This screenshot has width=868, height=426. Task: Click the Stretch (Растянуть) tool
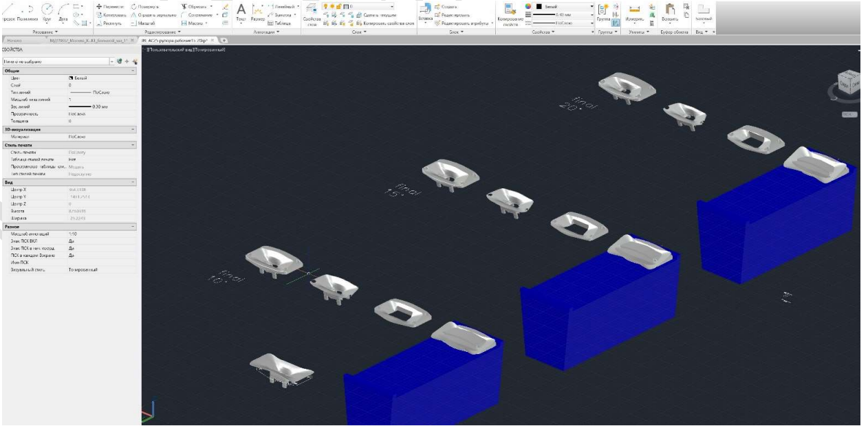pyautogui.click(x=111, y=23)
